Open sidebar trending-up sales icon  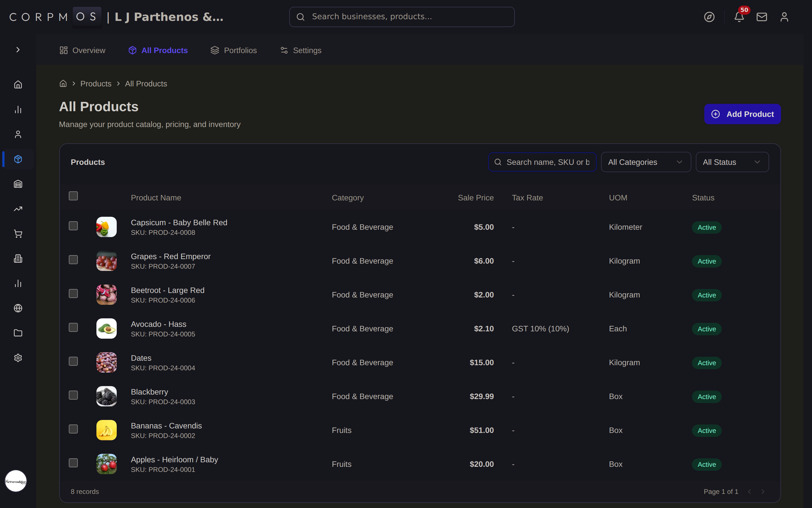(x=18, y=209)
